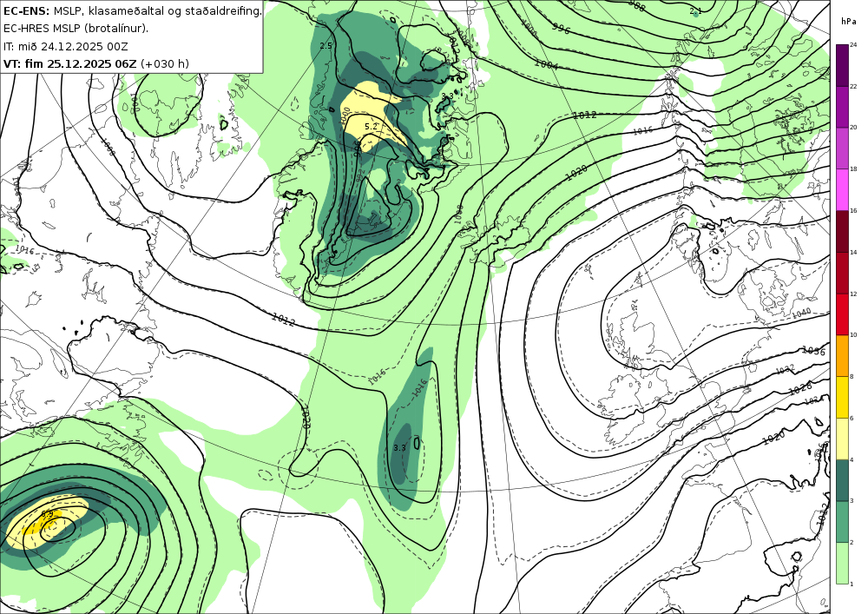The image size is (868, 614).
Task: Click the 'IT: mið 24.12.2025 00Z' initial time line
Action: click(x=66, y=47)
